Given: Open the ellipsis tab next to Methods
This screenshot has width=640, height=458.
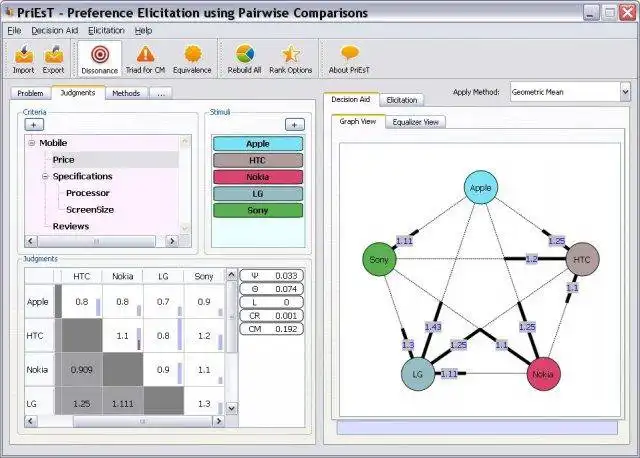Looking at the screenshot, I should (x=161, y=93).
